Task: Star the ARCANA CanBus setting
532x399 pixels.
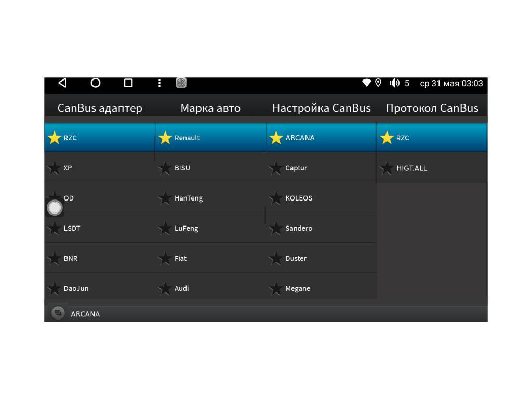Action: click(276, 138)
